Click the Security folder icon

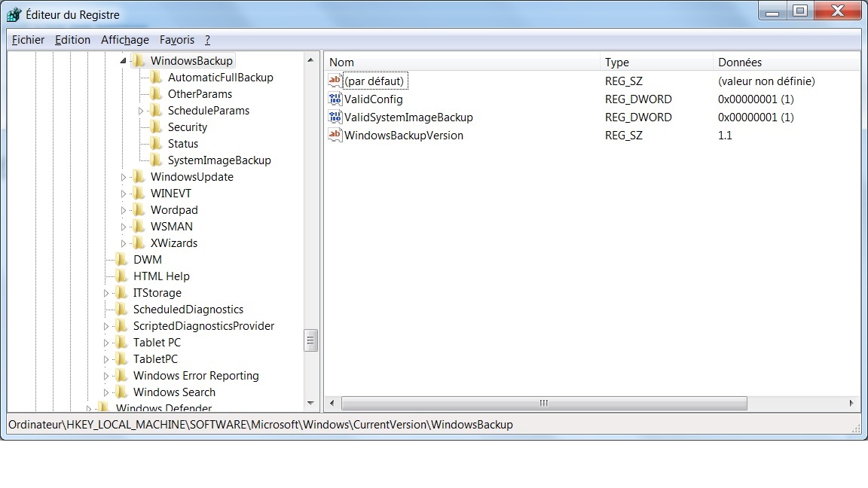click(156, 127)
